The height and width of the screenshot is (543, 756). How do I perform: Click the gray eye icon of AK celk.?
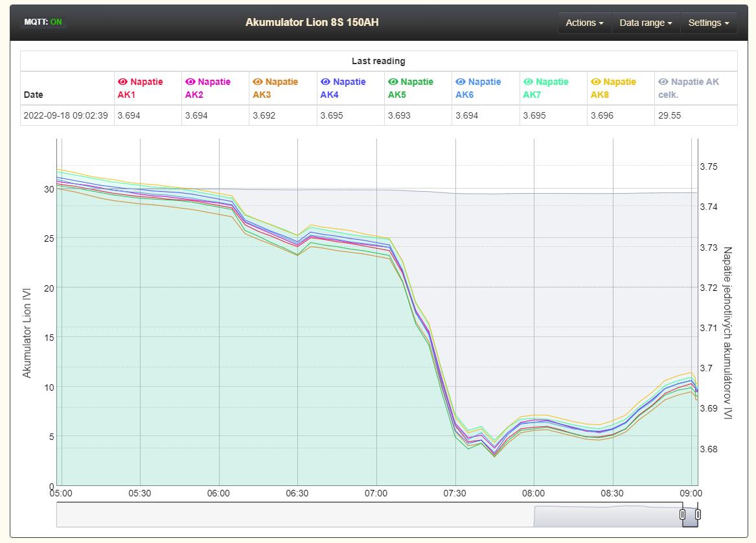663,82
